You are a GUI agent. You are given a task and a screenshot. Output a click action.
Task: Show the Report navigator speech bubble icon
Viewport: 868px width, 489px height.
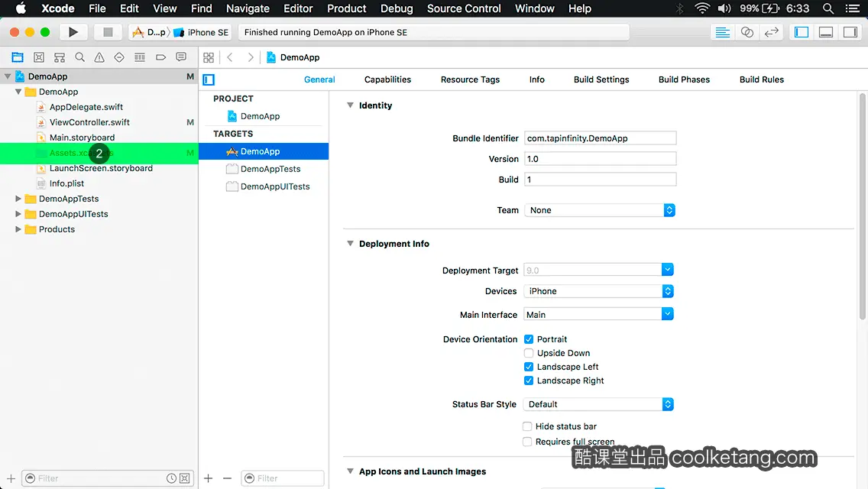tap(181, 57)
